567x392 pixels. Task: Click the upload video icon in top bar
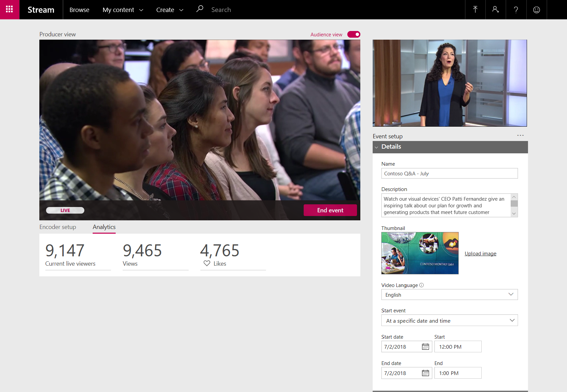click(x=475, y=9)
